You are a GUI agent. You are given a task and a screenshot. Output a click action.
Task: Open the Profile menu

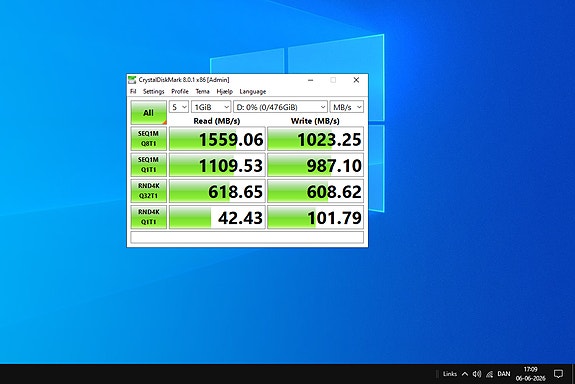click(180, 92)
